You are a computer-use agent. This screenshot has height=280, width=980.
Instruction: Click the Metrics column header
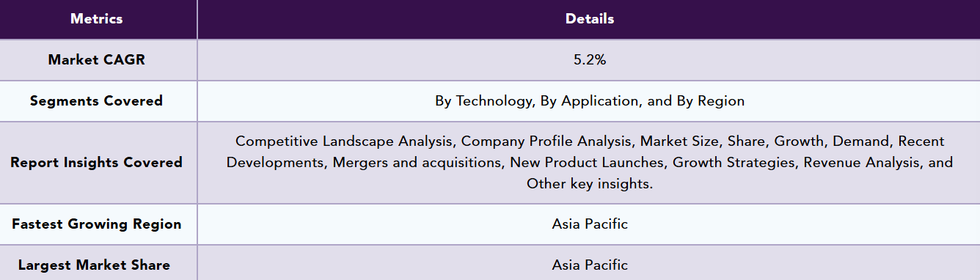pos(97,19)
